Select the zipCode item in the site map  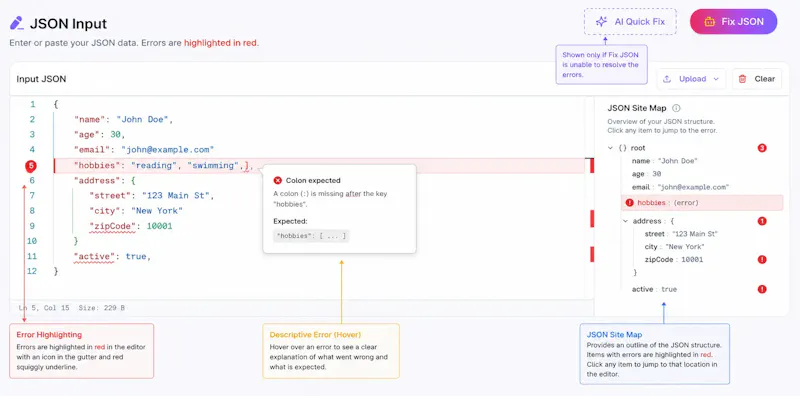click(x=673, y=259)
